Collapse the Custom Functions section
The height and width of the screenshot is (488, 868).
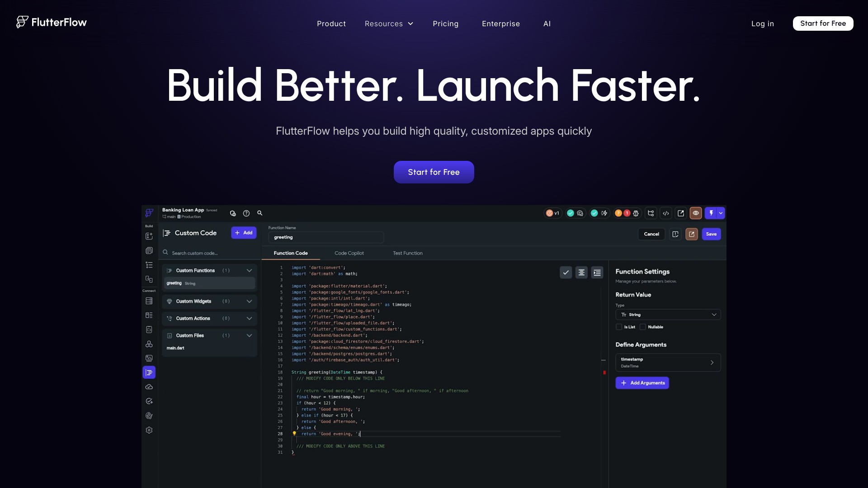[x=249, y=271]
